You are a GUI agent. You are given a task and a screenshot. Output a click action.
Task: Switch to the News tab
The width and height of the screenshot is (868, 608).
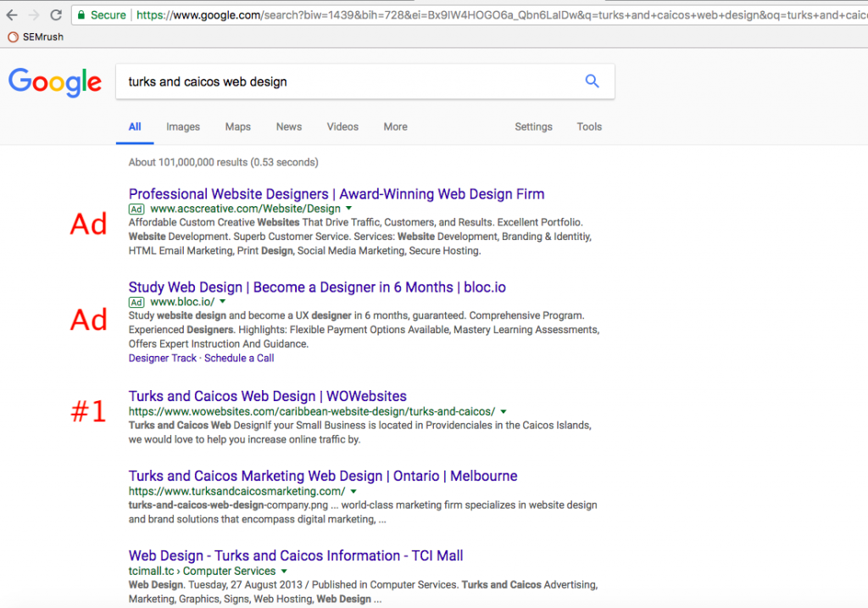pyautogui.click(x=289, y=127)
